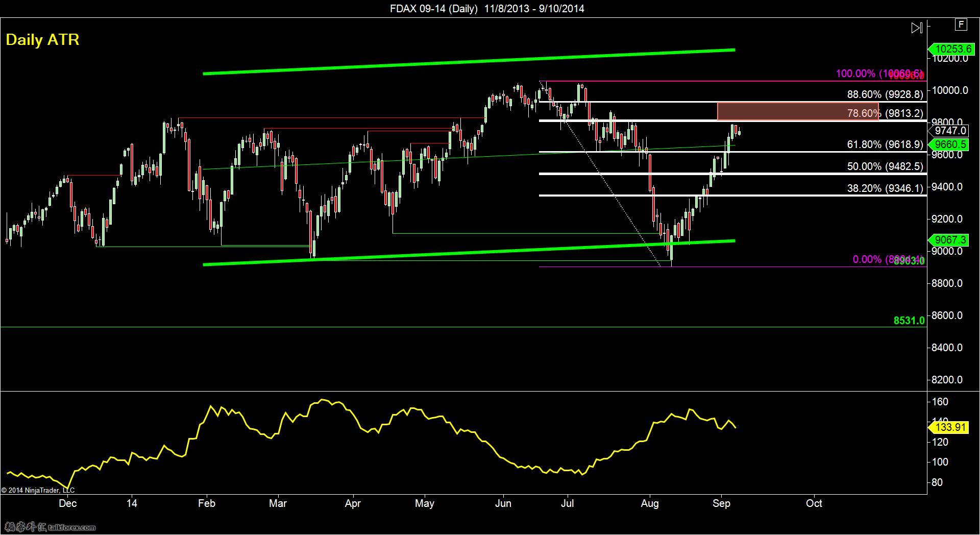Click the F button in chart corner
Screen dimensions: 980x535
[x=961, y=25]
